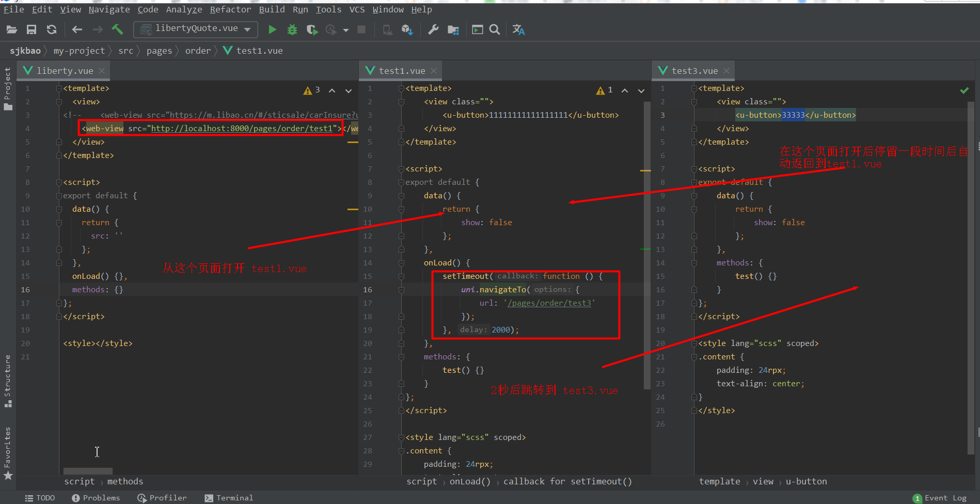Expand the profiler dropdown arrow in toolbar
This screenshot has height=504, width=980.
346,30
